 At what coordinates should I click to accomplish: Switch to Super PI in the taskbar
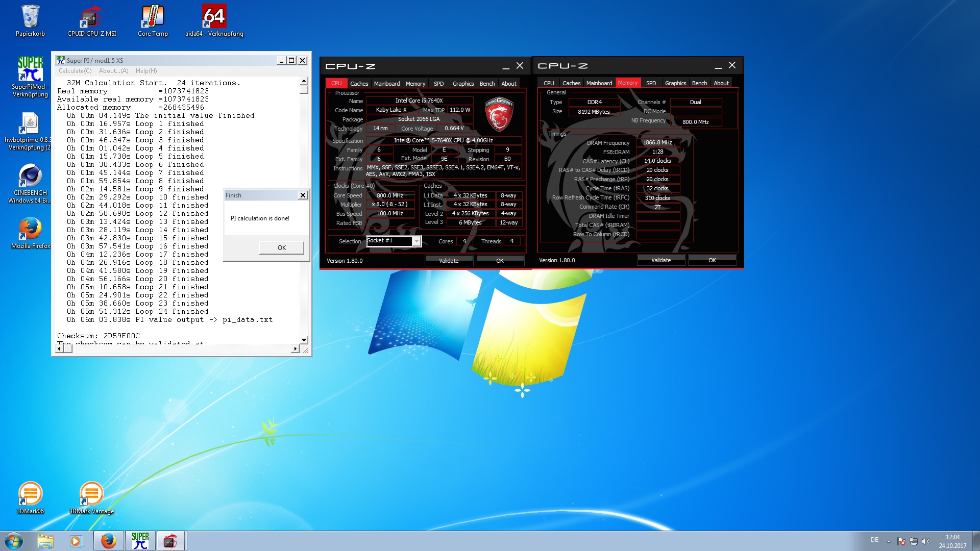(140, 541)
